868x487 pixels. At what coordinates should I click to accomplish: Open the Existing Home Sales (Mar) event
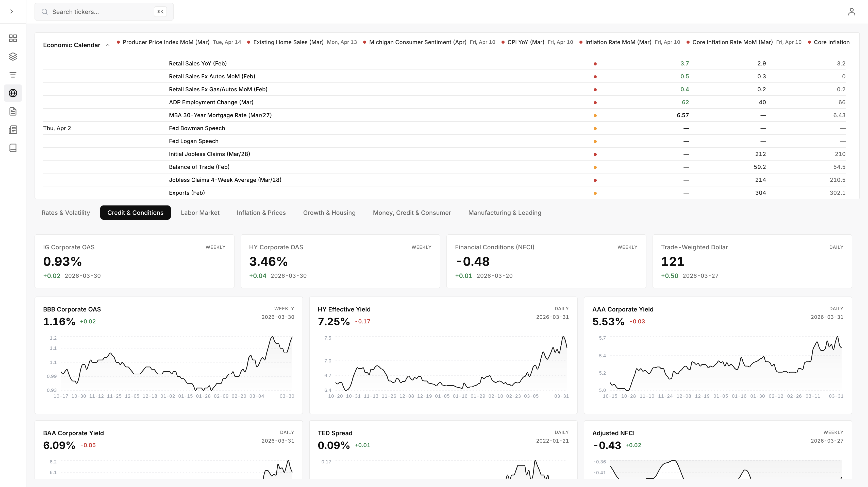pos(288,42)
